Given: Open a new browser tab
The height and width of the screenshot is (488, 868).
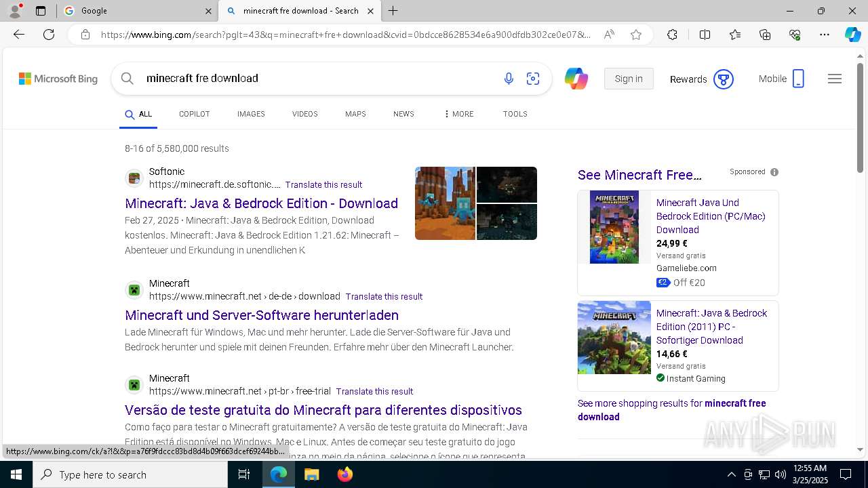Looking at the screenshot, I should click(x=393, y=11).
